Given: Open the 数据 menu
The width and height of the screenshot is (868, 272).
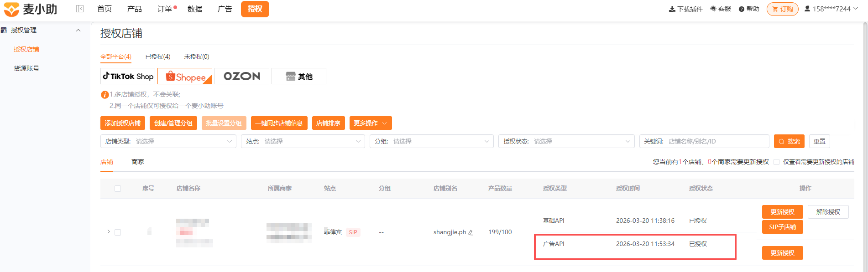Looking at the screenshot, I should [x=195, y=9].
